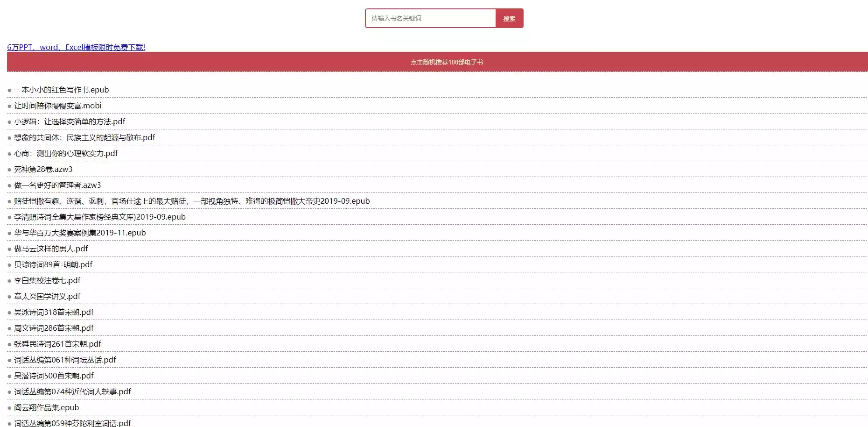Open the 6万PPT、word、Excel模板 free download link
868x427 pixels.
point(76,47)
